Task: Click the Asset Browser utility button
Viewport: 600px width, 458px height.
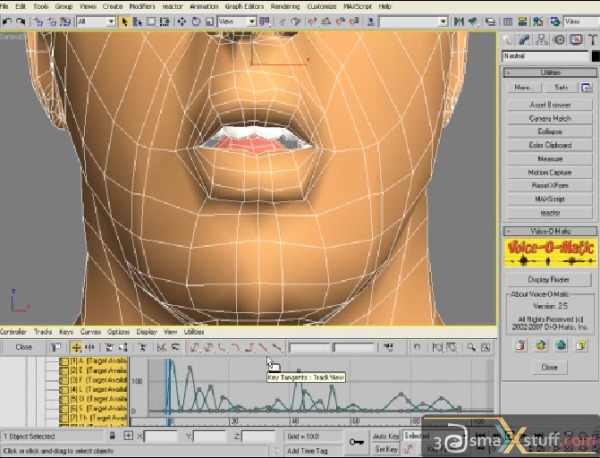Action: point(550,105)
